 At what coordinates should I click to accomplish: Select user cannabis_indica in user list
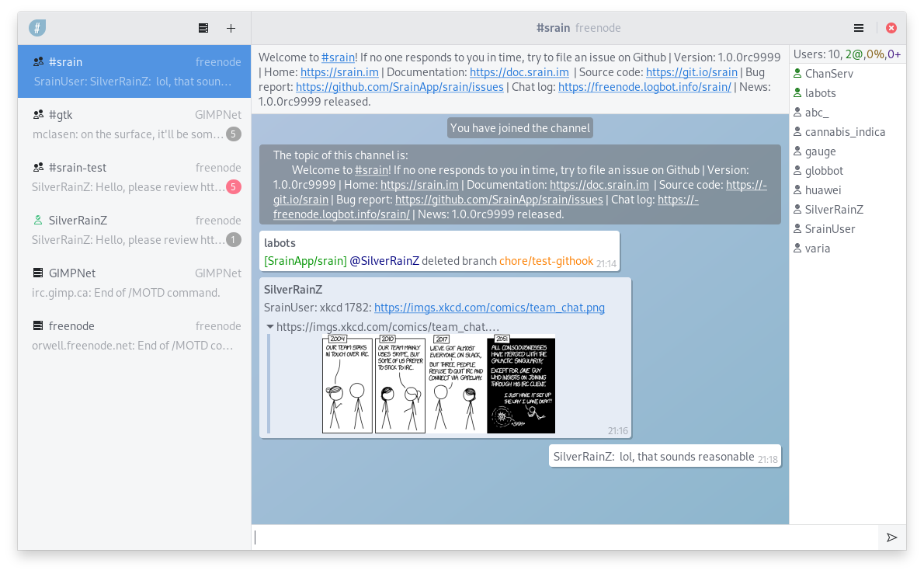[845, 132]
